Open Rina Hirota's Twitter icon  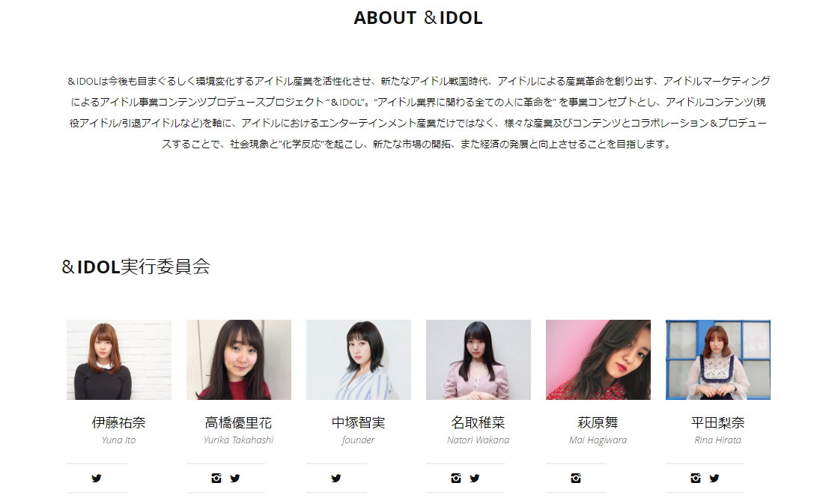coord(714,479)
